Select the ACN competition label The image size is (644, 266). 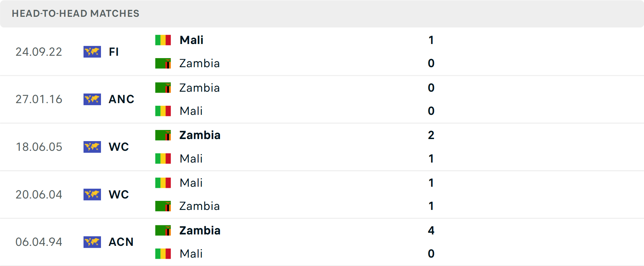tap(121, 242)
